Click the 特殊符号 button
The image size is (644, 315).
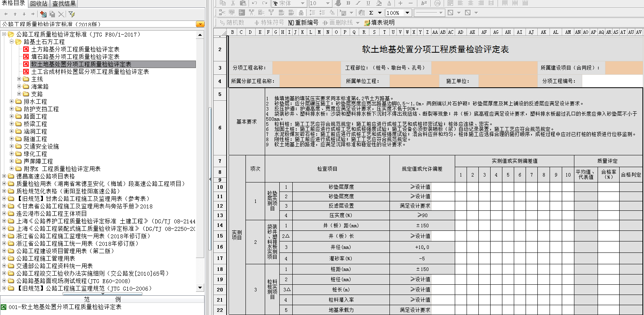click(x=269, y=23)
